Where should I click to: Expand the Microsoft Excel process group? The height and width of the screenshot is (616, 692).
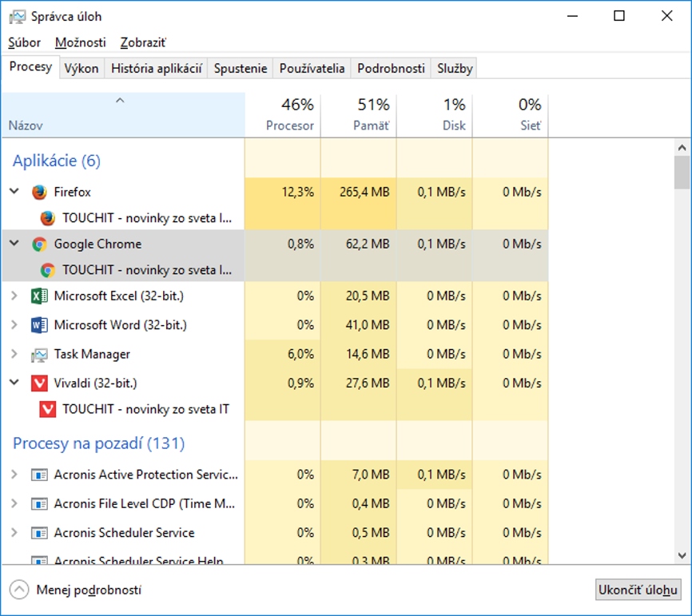point(14,296)
